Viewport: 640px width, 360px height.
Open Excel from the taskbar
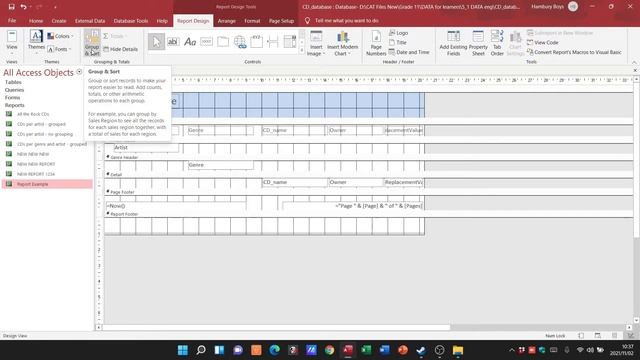[x=366, y=350]
